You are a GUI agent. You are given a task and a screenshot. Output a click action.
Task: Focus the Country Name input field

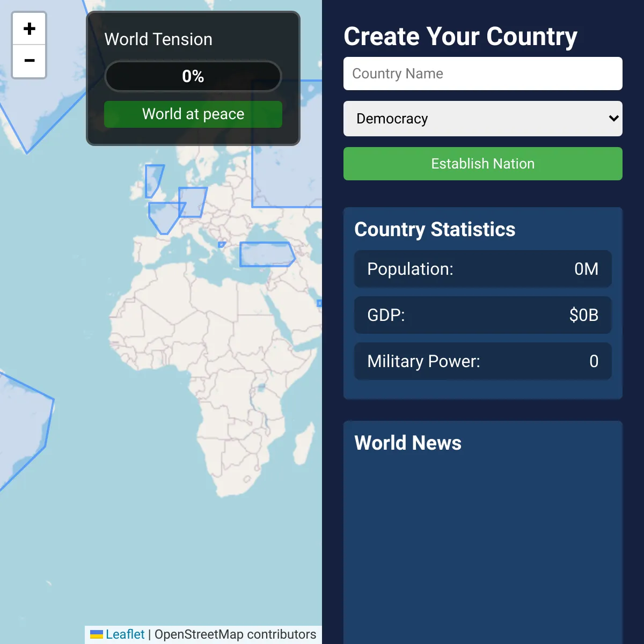tap(483, 74)
